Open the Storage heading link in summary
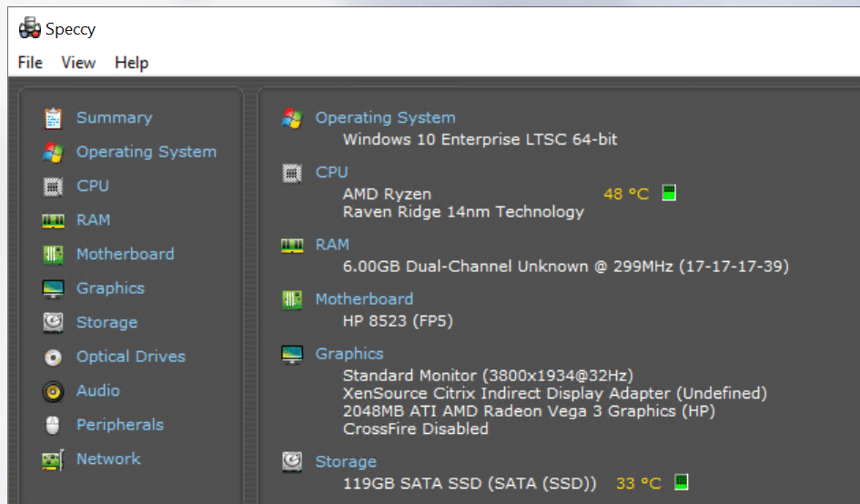The image size is (860, 504). click(346, 462)
